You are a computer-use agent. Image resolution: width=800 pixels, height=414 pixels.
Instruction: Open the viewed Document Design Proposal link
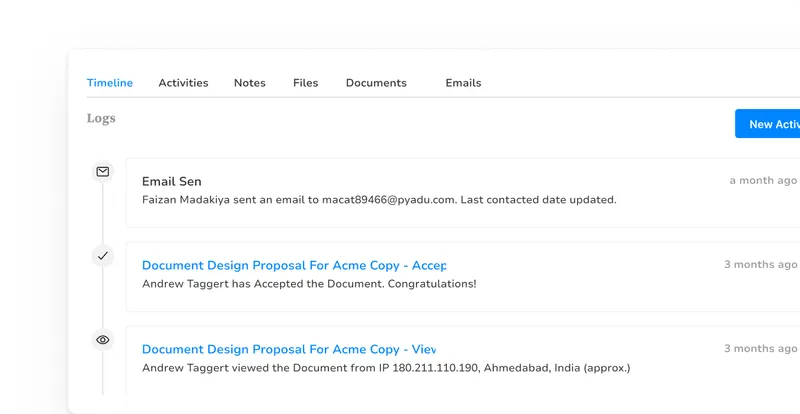pyautogui.click(x=288, y=350)
